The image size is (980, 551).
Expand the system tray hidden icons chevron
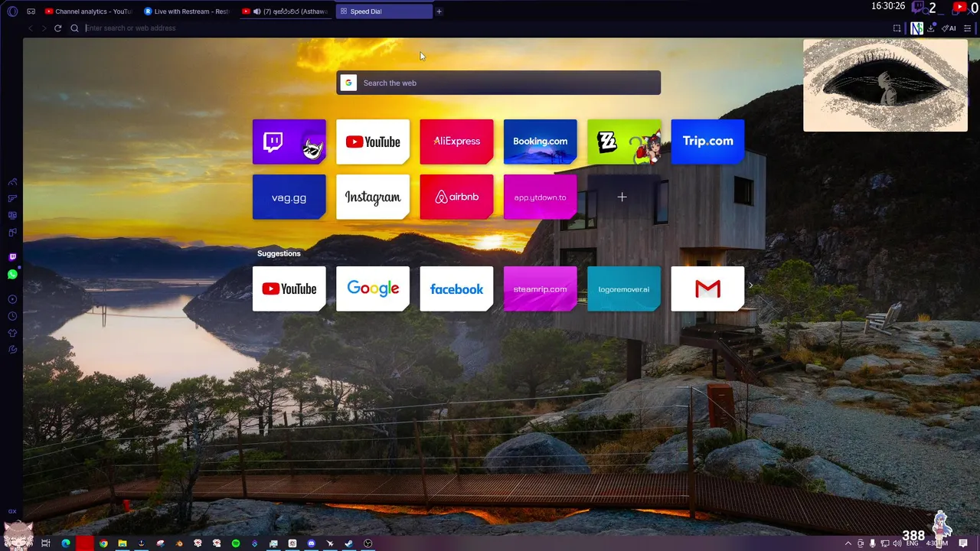(848, 543)
